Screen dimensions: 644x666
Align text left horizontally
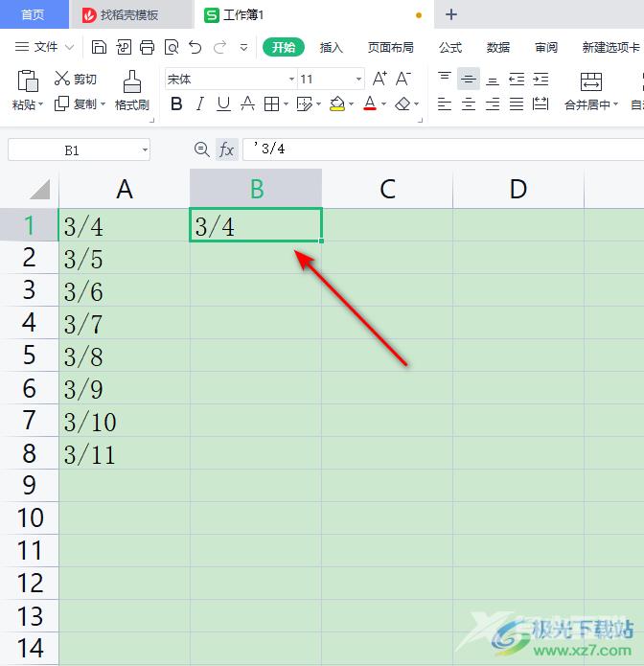[x=445, y=103]
